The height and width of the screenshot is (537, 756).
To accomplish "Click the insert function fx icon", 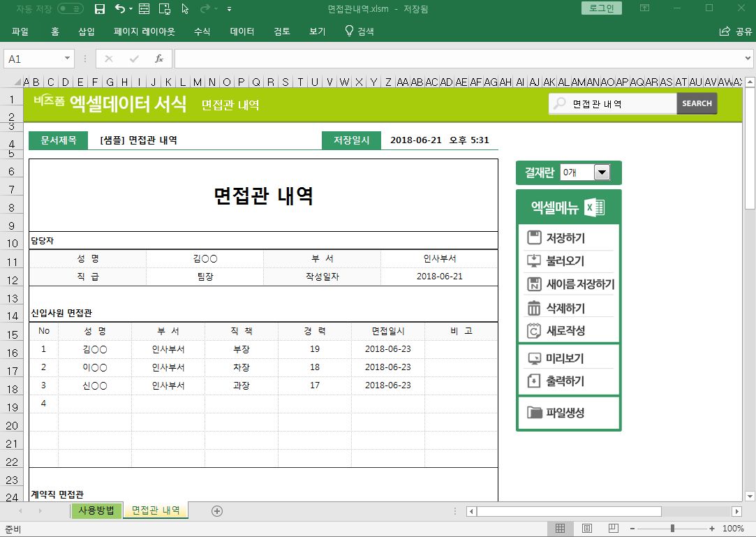I will click(x=159, y=59).
